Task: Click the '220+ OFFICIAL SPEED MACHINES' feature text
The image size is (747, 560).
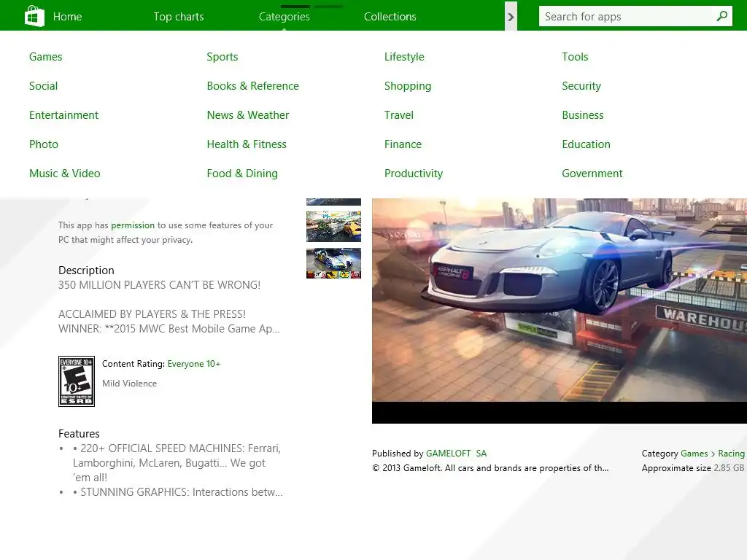Action: point(177,463)
